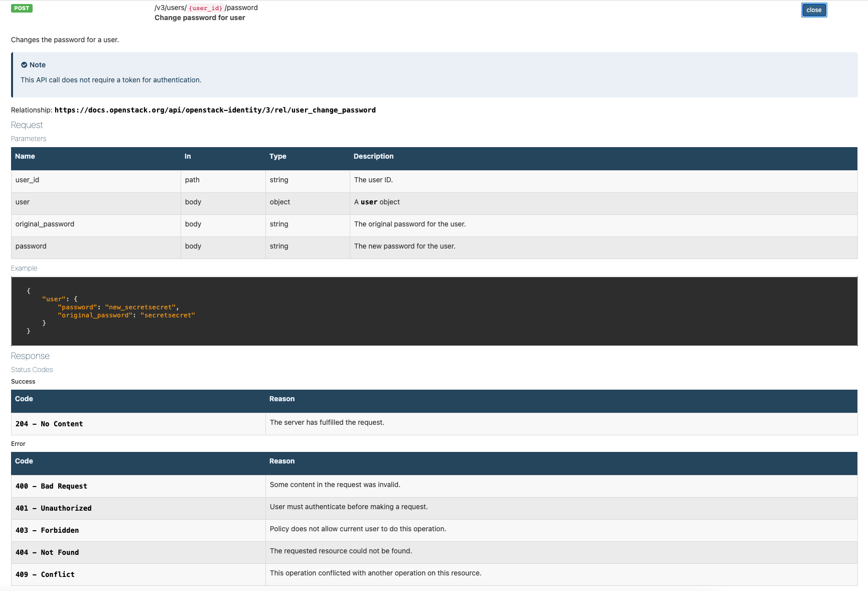Viewport: 868px width, 591px height.
Task: Click the {user_id} path parameter
Action: [205, 8]
